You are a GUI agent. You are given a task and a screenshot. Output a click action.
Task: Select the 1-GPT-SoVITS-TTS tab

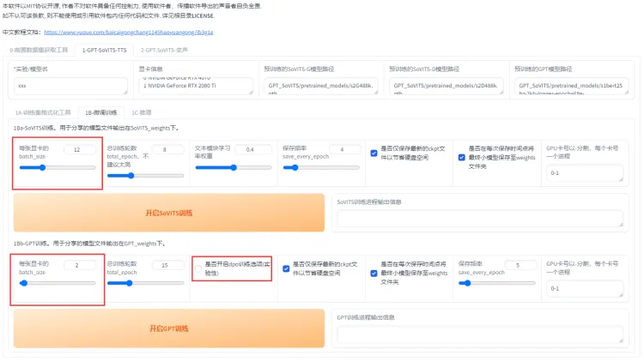[104, 50]
